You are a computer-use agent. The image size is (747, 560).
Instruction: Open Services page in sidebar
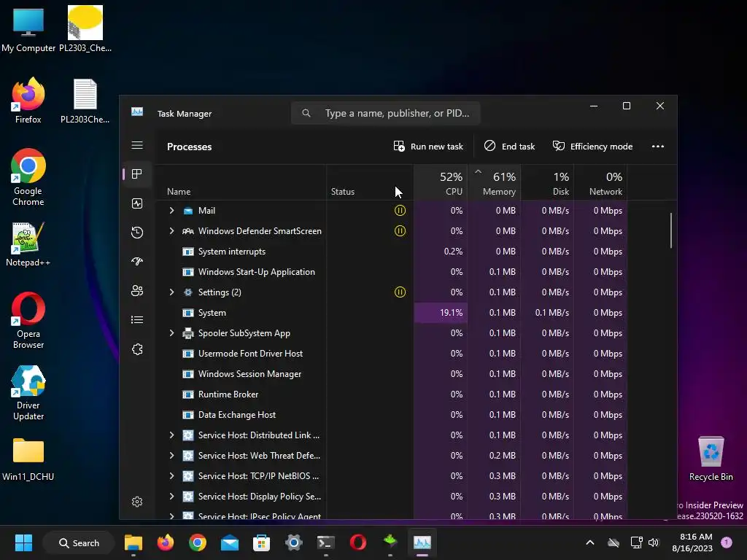137,349
